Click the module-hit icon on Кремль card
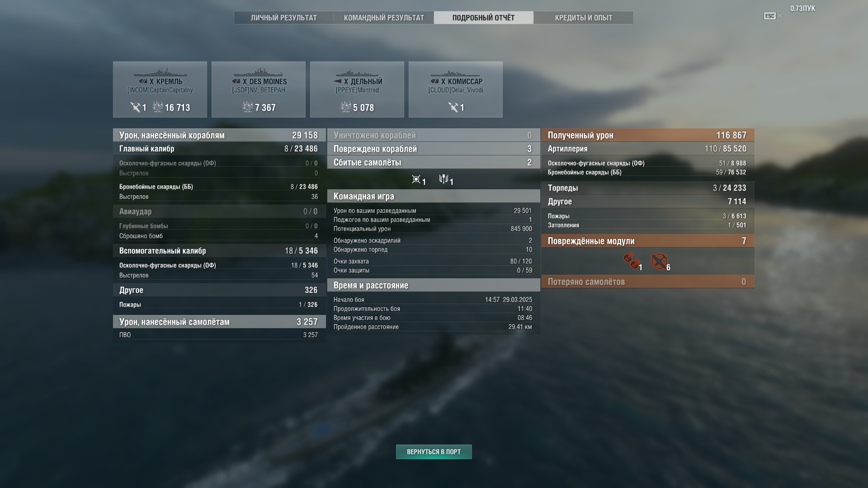Image resolution: width=868 pixels, height=488 pixels. pyautogui.click(x=135, y=107)
